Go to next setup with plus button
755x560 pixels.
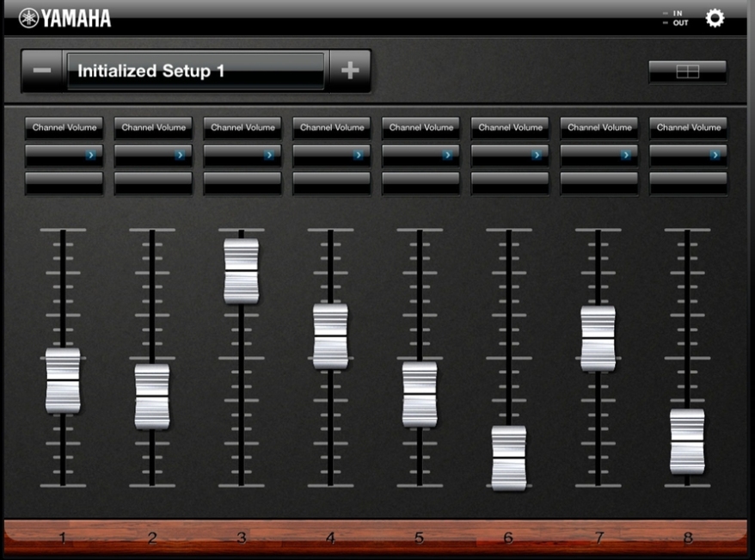(x=350, y=71)
